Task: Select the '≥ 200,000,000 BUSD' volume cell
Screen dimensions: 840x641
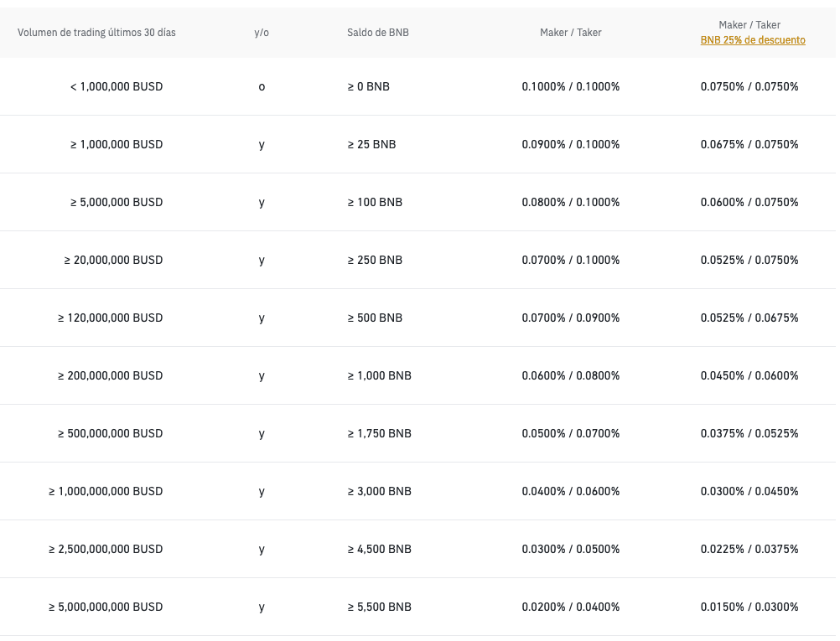Action: 110,376
